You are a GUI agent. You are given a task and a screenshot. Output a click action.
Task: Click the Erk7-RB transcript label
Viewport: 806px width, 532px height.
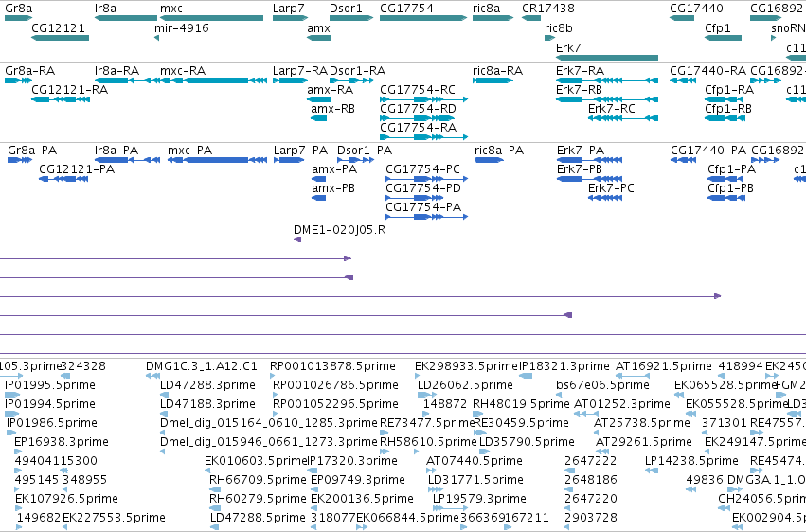[x=579, y=90]
